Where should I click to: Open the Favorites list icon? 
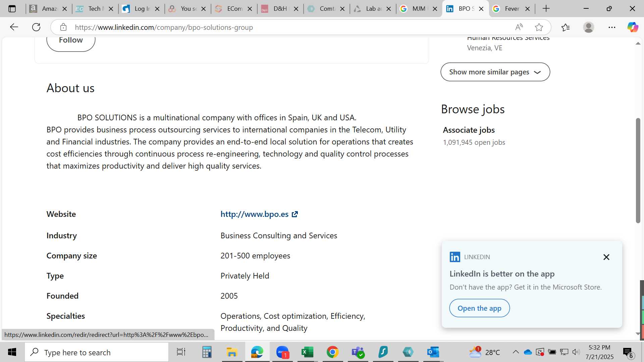566,27
